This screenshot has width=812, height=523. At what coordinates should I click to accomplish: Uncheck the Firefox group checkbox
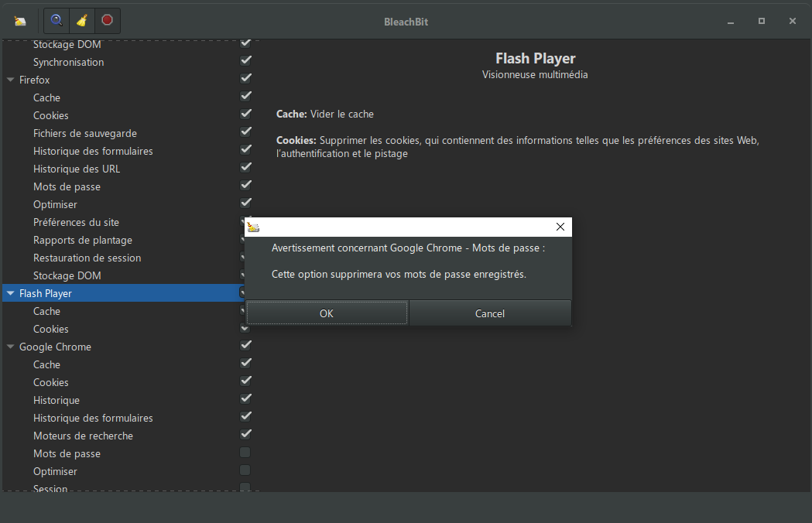tap(245, 78)
